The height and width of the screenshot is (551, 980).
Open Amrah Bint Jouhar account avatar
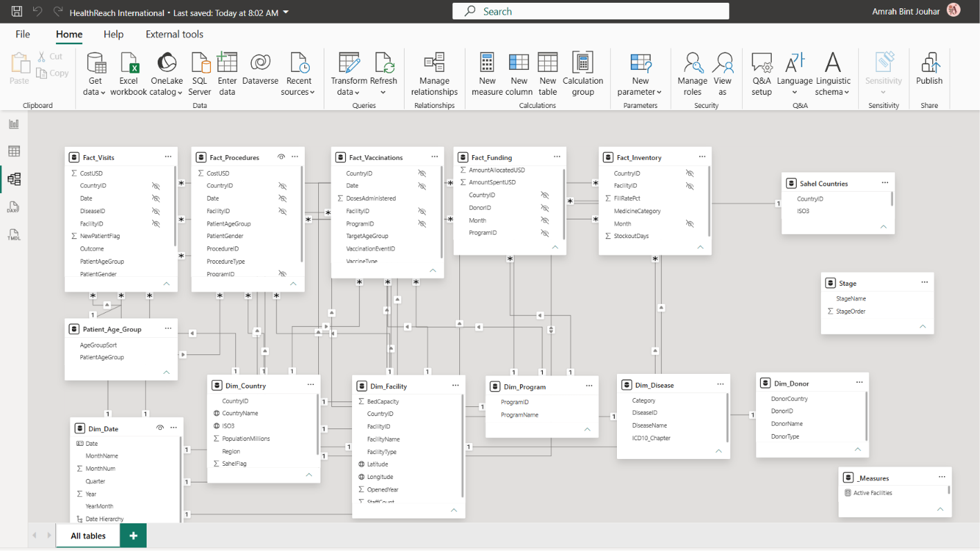pyautogui.click(x=953, y=10)
